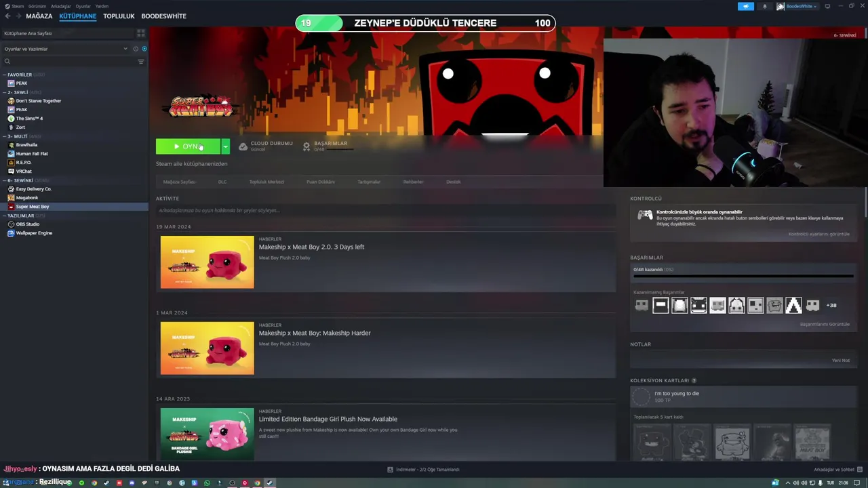This screenshot has width=868, height=488.
Task: Click the achievements progress bar
Action: coord(743,276)
